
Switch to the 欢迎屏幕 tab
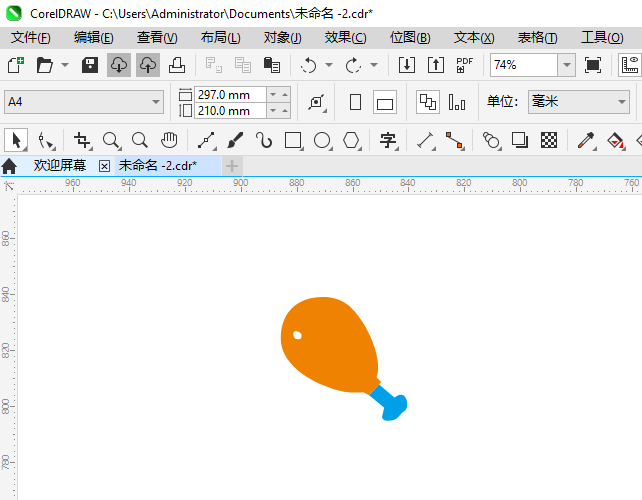click(x=60, y=165)
